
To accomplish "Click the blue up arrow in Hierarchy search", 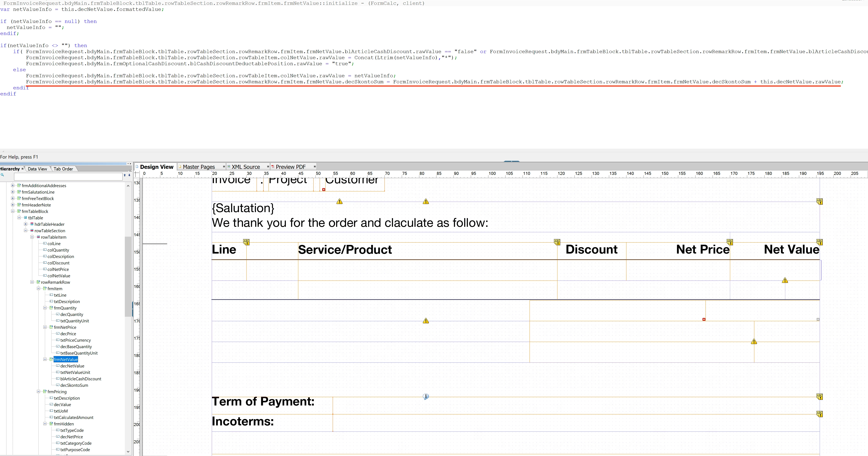I will pos(125,175).
